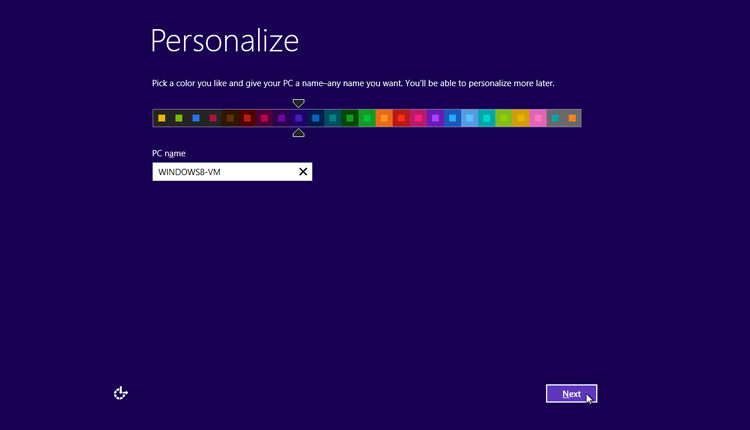The width and height of the screenshot is (750, 430).
Task: Choose the lime green swatch on dark gray
Action: pyautogui.click(x=179, y=118)
